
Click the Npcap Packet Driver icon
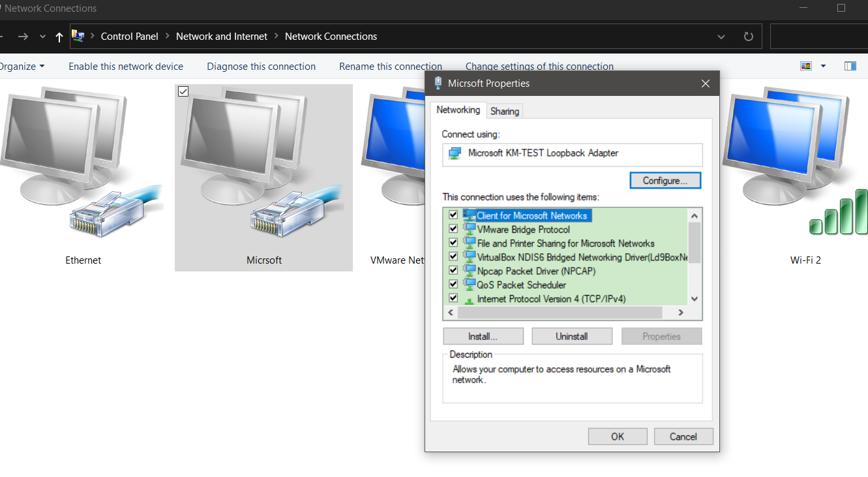pyautogui.click(x=470, y=271)
